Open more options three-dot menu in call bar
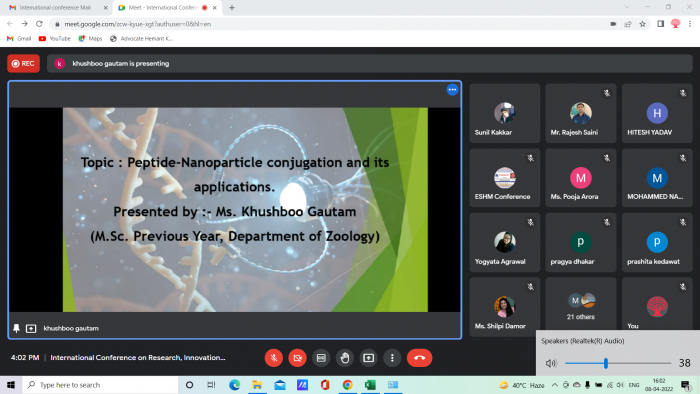The image size is (700, 394). pos(392,358)
